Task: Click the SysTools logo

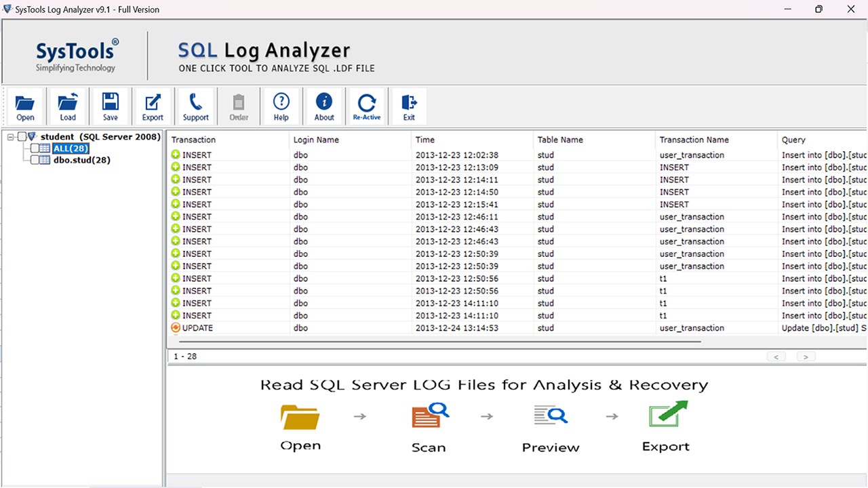Action: point(77,55)
